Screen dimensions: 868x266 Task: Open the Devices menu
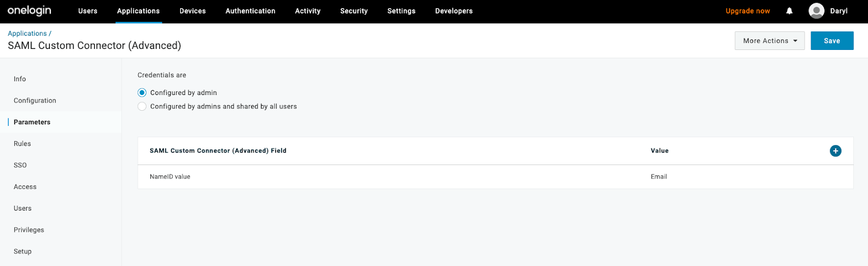(x=193, y=11)
